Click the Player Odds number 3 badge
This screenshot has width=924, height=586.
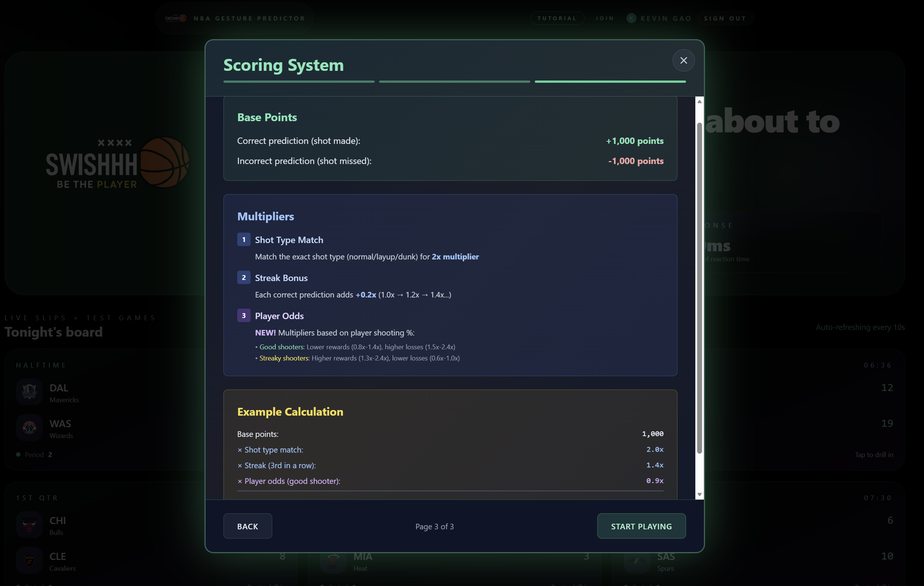[244, 315]
